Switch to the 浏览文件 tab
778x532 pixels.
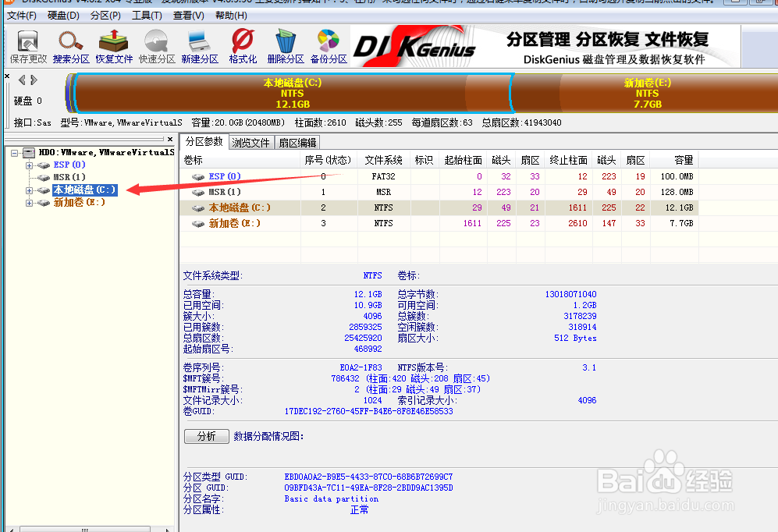coord(250,143)
